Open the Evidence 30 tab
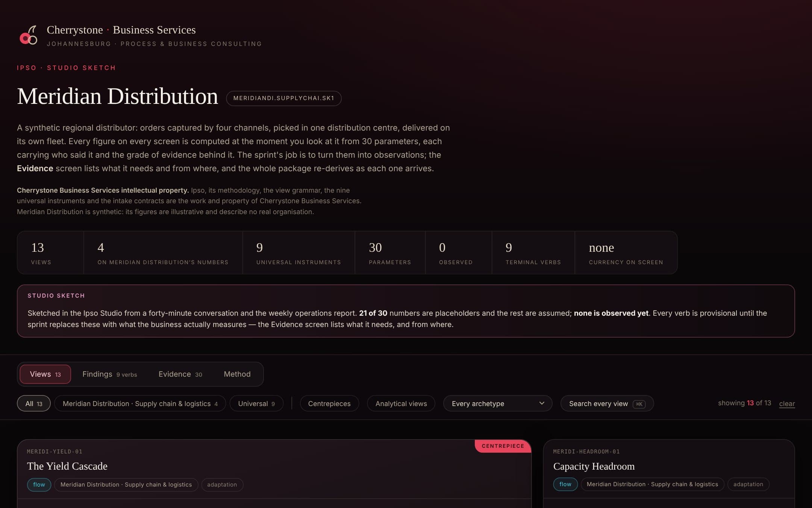 (180, 374)
